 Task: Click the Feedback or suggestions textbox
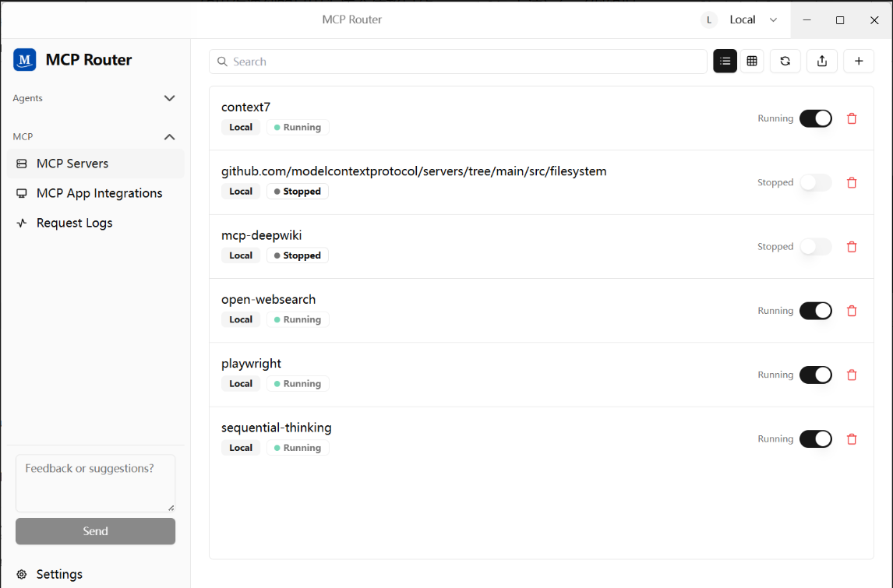coord(96,484)
